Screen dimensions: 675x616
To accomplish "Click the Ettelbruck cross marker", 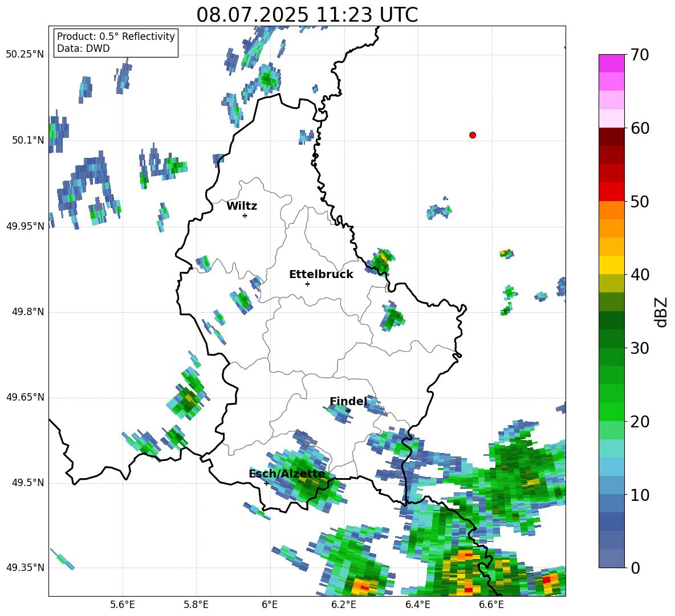I will click(x=307, y=284).
